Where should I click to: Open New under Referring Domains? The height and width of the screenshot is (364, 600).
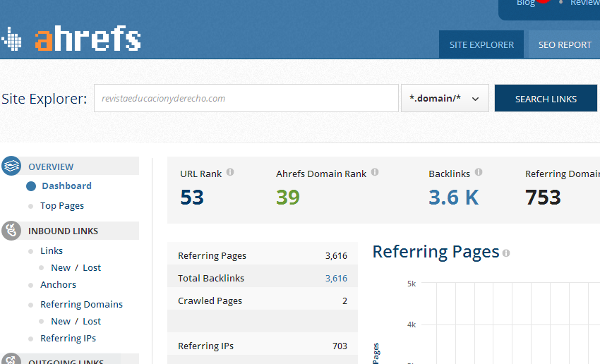click(61, 321)
